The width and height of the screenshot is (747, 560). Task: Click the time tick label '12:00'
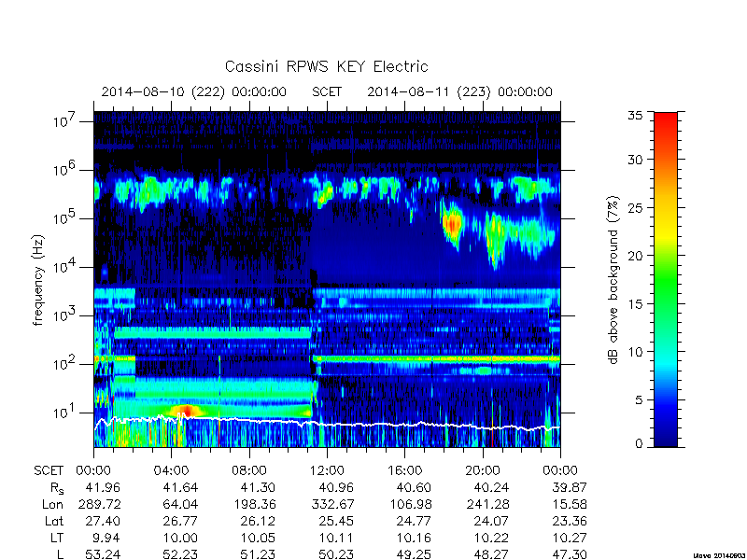[327, 471]
